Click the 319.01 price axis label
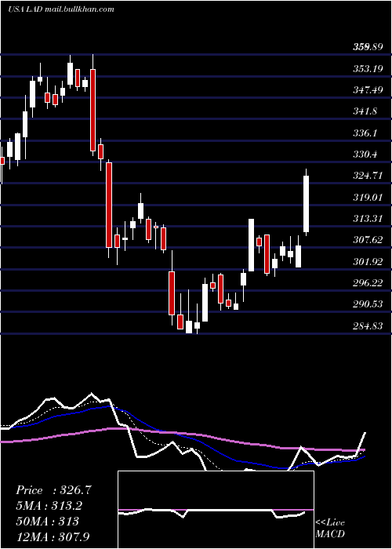The height and width of the screenshot is (549, 392). (367, 197)
